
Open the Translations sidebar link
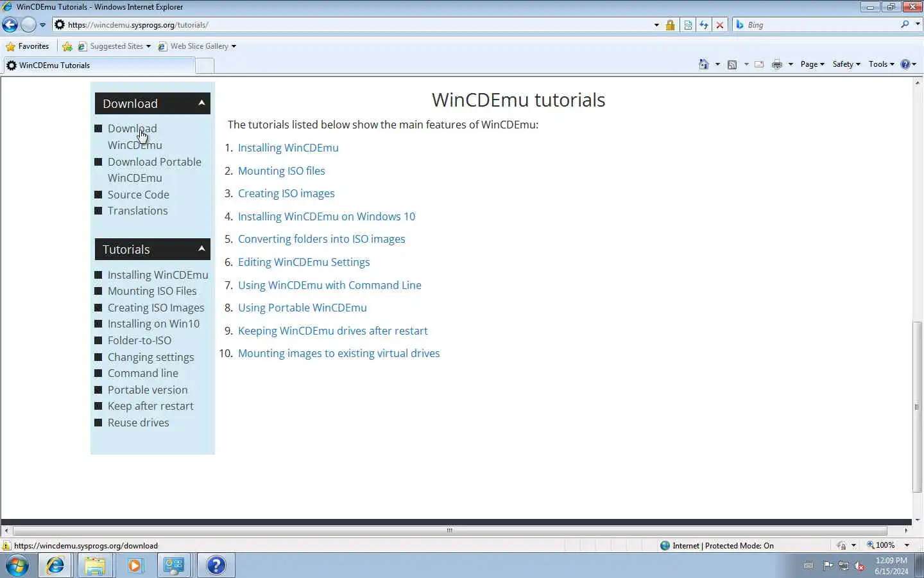pyautogui.click(x=138, y=211)
